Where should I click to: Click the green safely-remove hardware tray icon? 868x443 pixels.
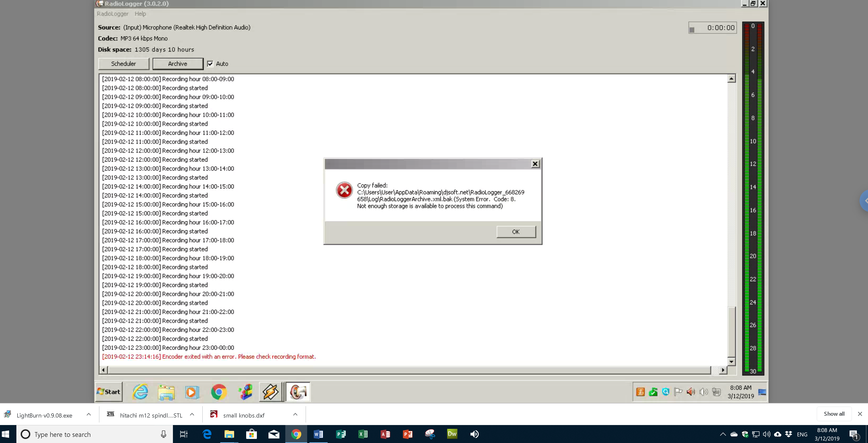coord(653,392)
